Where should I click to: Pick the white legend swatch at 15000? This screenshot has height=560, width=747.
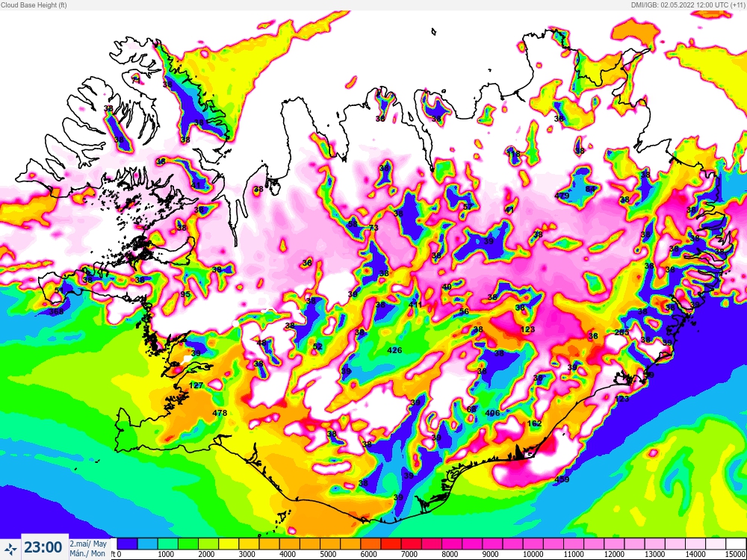[736, 544]
